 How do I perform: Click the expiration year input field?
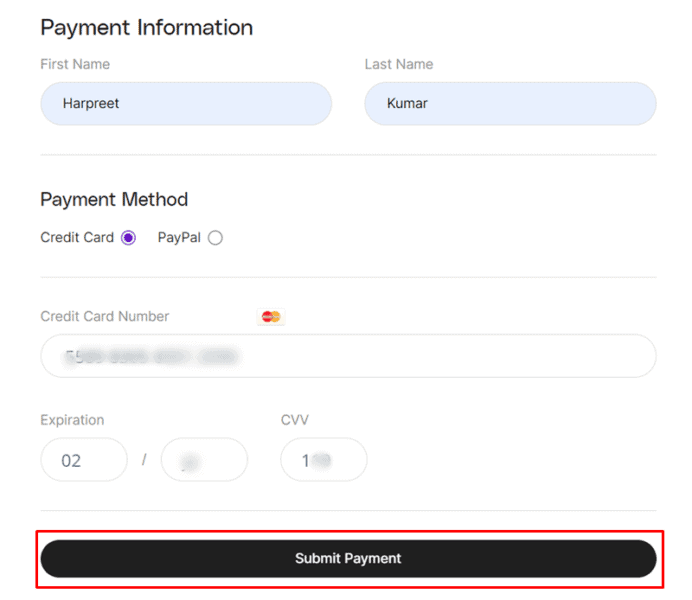pyautogui.click(x=204, y=460)
